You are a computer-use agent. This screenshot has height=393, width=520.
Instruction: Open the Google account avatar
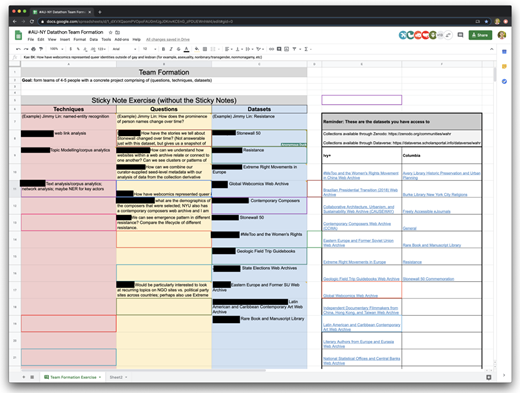click(x=502, y=35)
